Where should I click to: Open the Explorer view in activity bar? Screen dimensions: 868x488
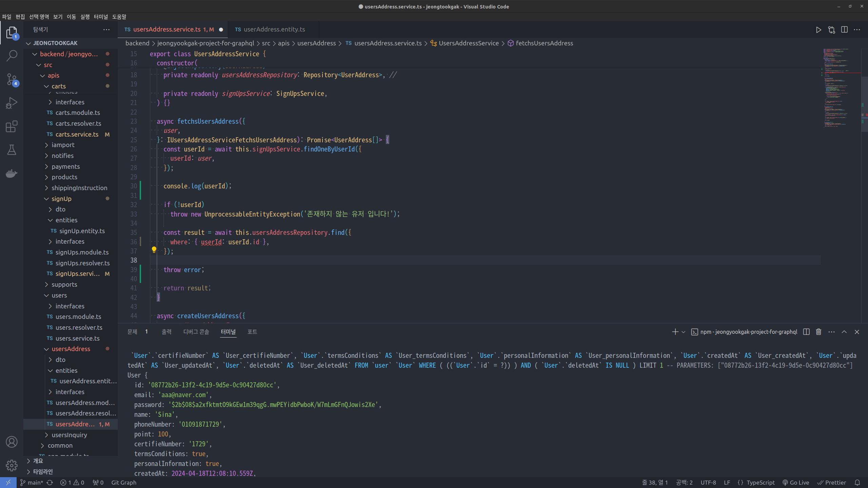tap(12, 33)
